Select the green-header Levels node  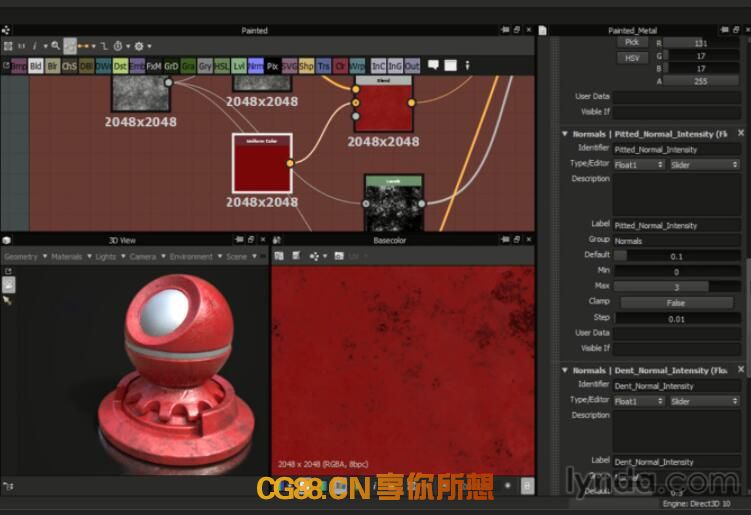pyautogui.click(x=394, y=203)
